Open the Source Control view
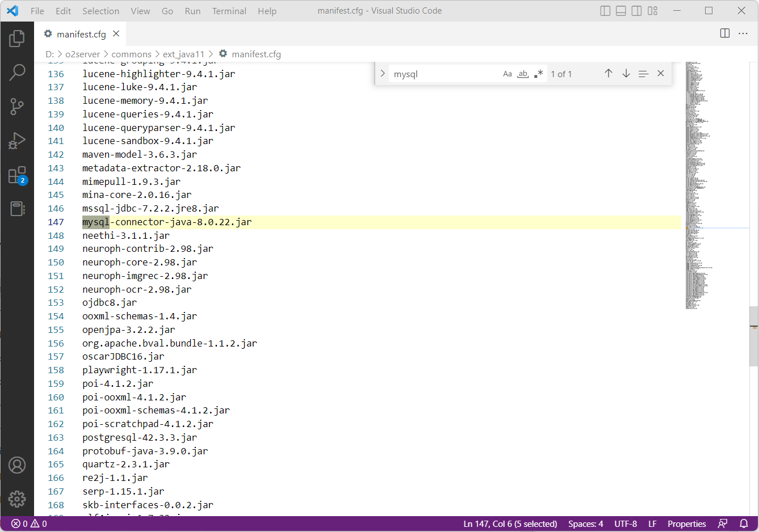 point(17,106)
